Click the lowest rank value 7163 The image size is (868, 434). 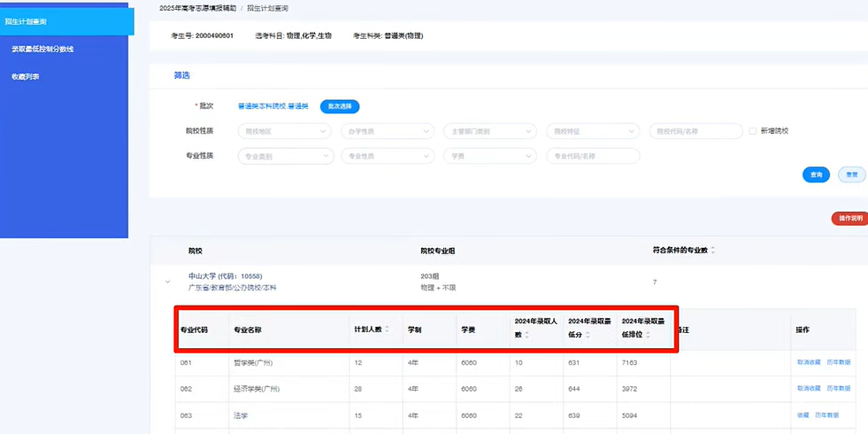(x=630, y=362)
